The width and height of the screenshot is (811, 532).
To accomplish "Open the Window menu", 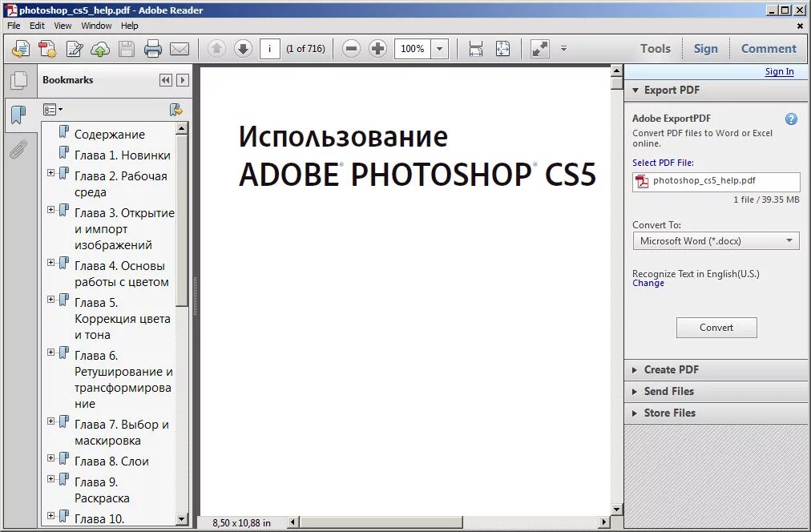I will 96,26.
